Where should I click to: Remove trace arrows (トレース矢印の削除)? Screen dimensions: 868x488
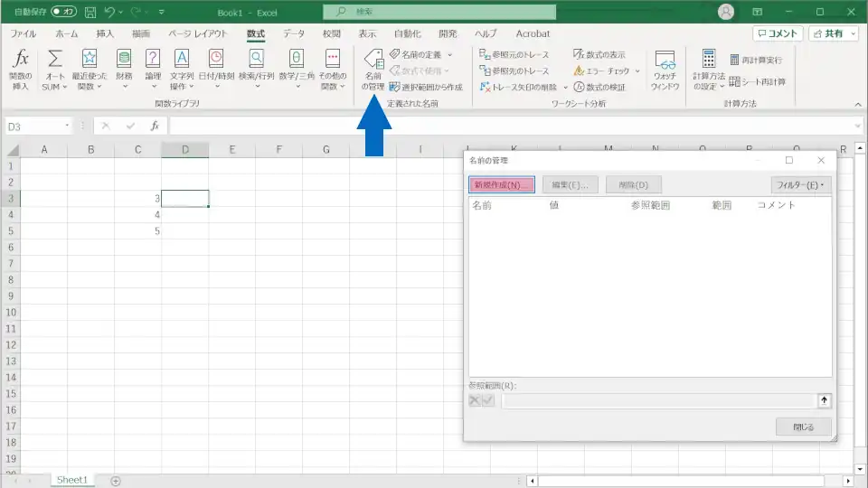(518, 87)
